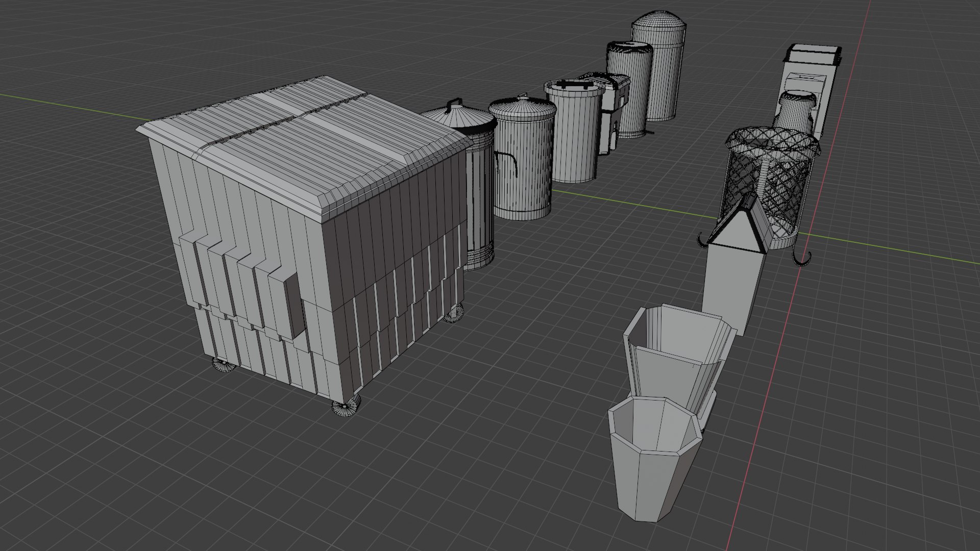This screenshot has width=980, height=551.
Task: Select the rectangular box bin at far right
Action: pos(812,92)
